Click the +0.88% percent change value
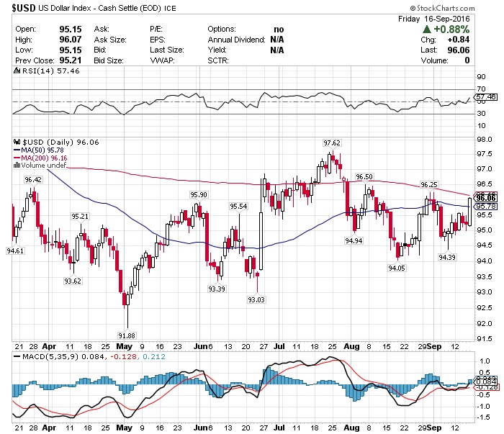The image size is (504, 434). tap(457, 28)
